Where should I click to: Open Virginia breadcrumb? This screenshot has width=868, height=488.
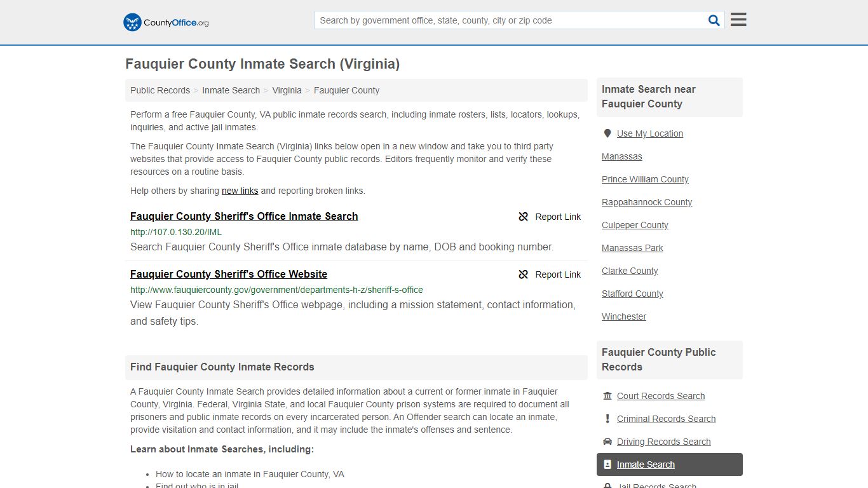287,90
